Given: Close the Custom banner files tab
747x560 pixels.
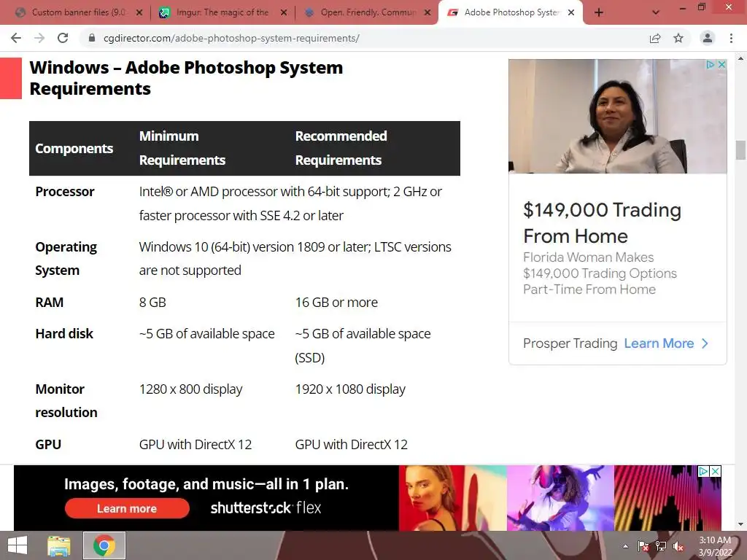Looking at the screenshot, I should [x=139, y=12].
